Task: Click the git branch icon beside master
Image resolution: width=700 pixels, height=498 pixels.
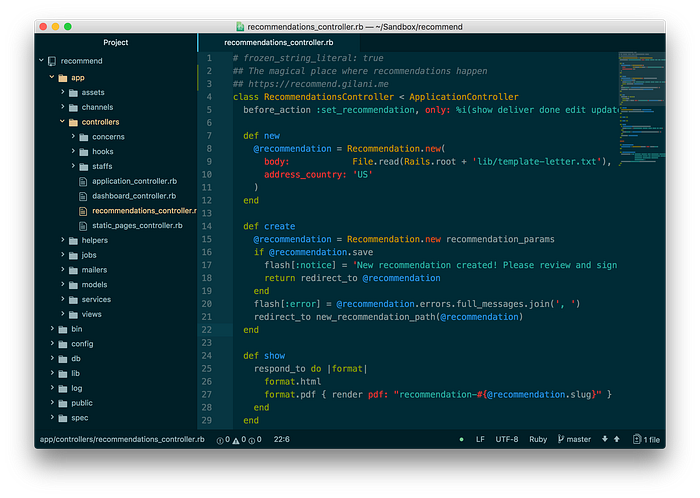Action: [x=561, y=439]
